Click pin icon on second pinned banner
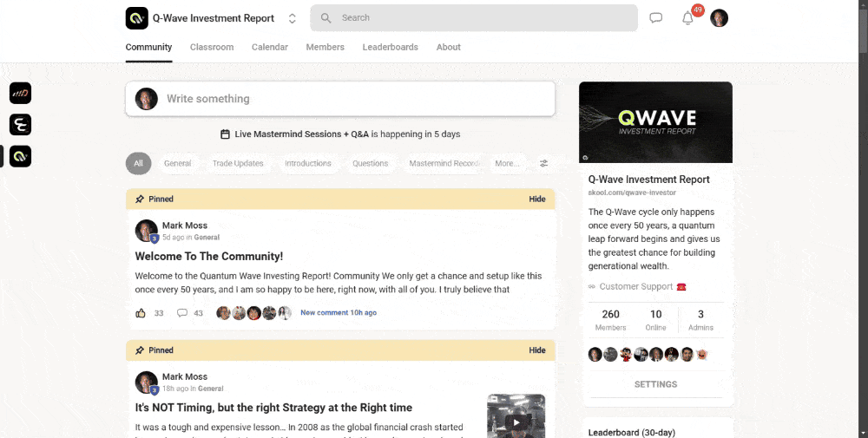 [140, 350]
